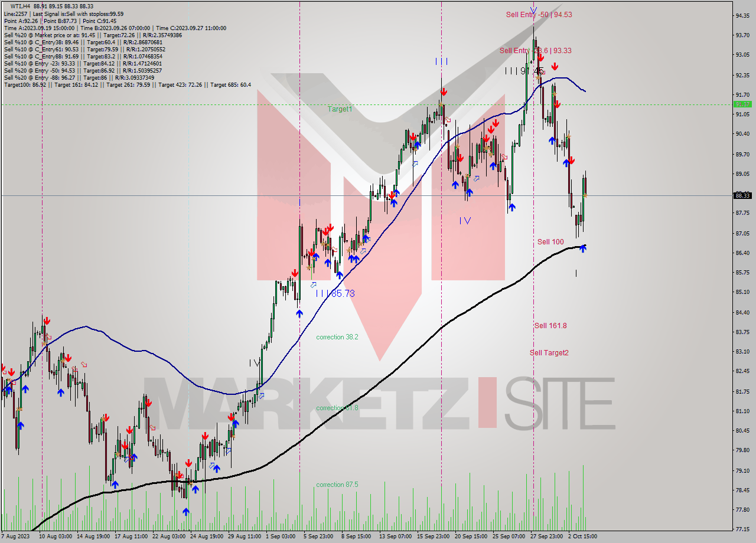
Task: Click the 'correction 38.2' label
Action: [x=337, y=337]
